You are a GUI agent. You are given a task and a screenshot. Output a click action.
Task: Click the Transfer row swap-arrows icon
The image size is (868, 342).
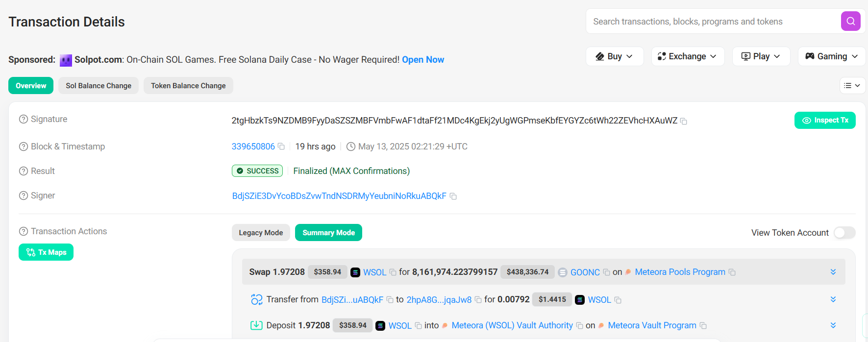click(x=257, y=299)
